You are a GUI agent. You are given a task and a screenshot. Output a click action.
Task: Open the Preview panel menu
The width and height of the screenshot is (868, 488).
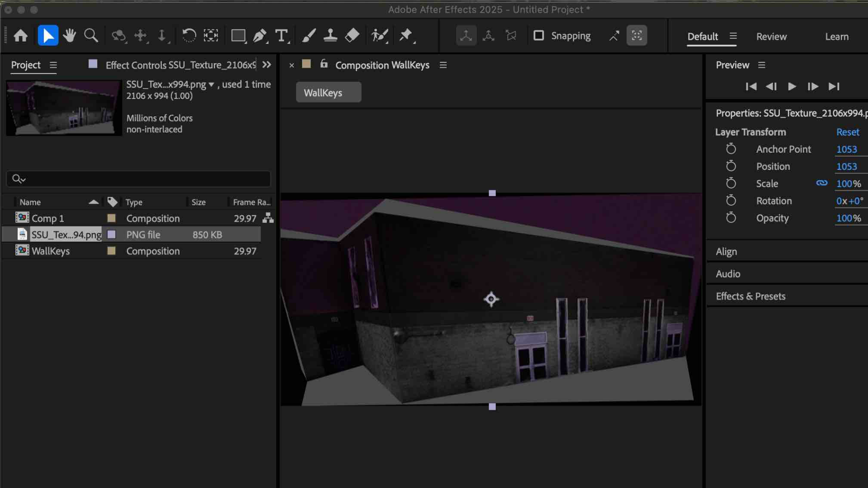point(762,65)
